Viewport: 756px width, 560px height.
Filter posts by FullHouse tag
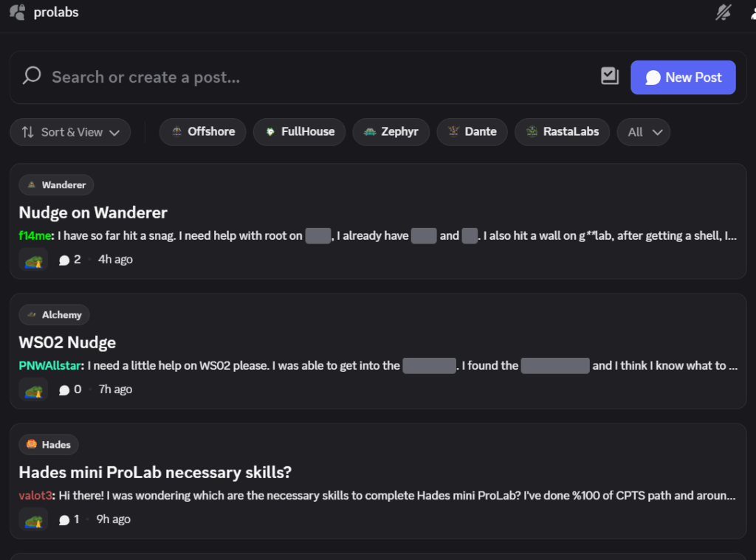point(299,132)
